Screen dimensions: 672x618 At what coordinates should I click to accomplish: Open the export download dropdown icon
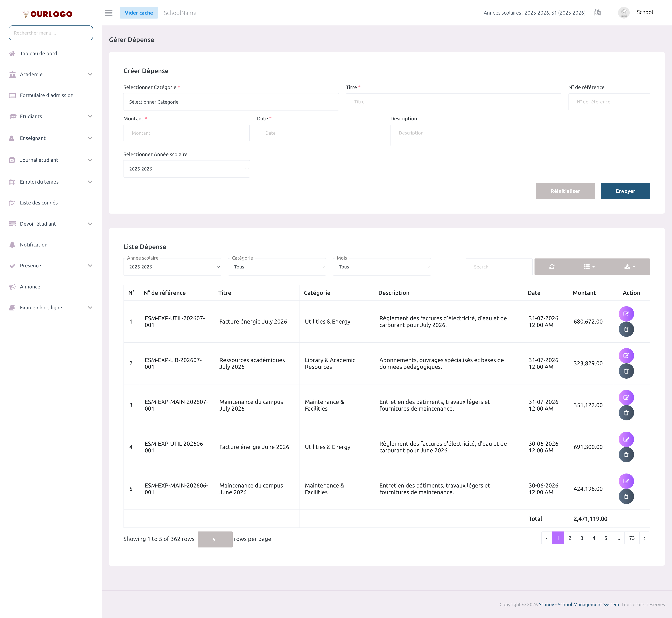click(630, 267)
